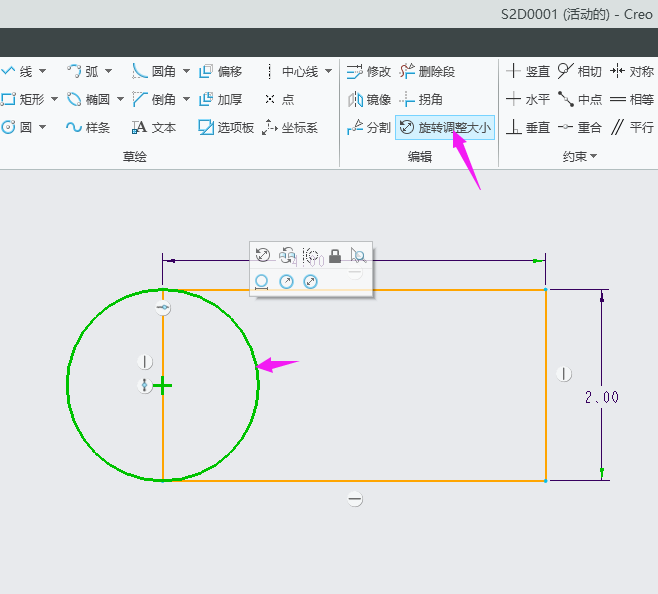This screenshot has width=658, height=594.
Task: Expand the 中心线 centerline dropdown arrow
Action: pos(329,71)
